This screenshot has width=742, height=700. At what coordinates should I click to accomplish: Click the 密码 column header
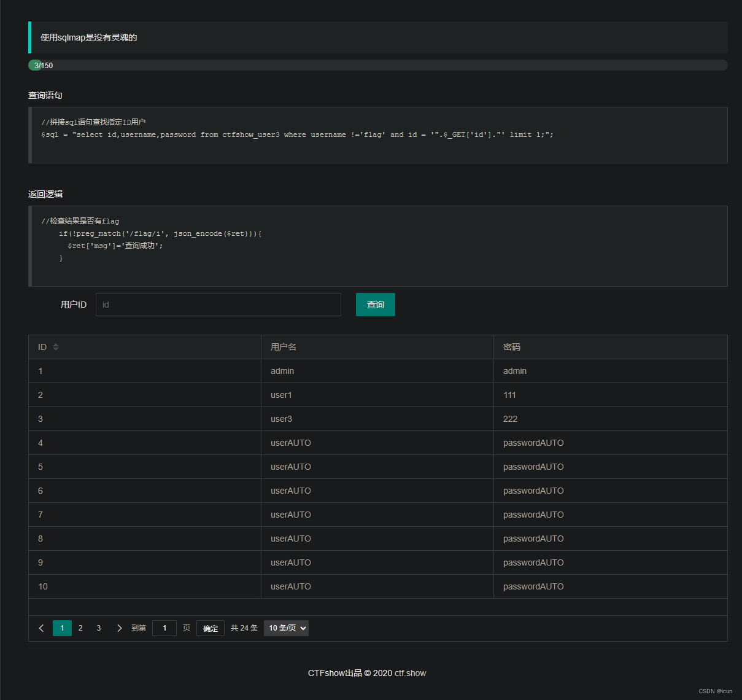click(511, 346)
